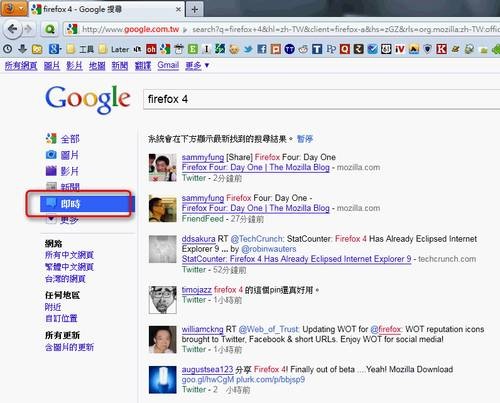Expand the 更多 option in left sidebar

[x=63, y=220]
